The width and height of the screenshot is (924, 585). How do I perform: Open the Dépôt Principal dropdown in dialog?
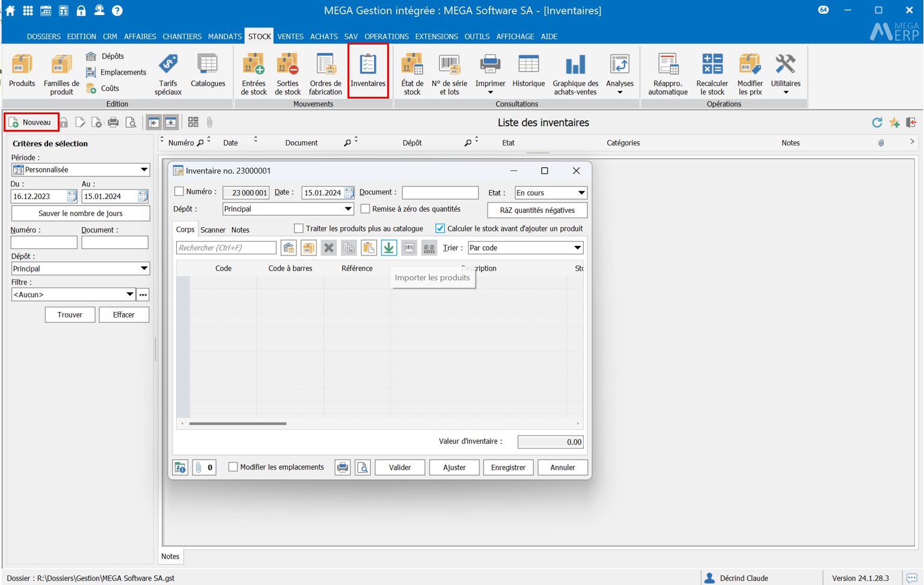click(347, 209)
